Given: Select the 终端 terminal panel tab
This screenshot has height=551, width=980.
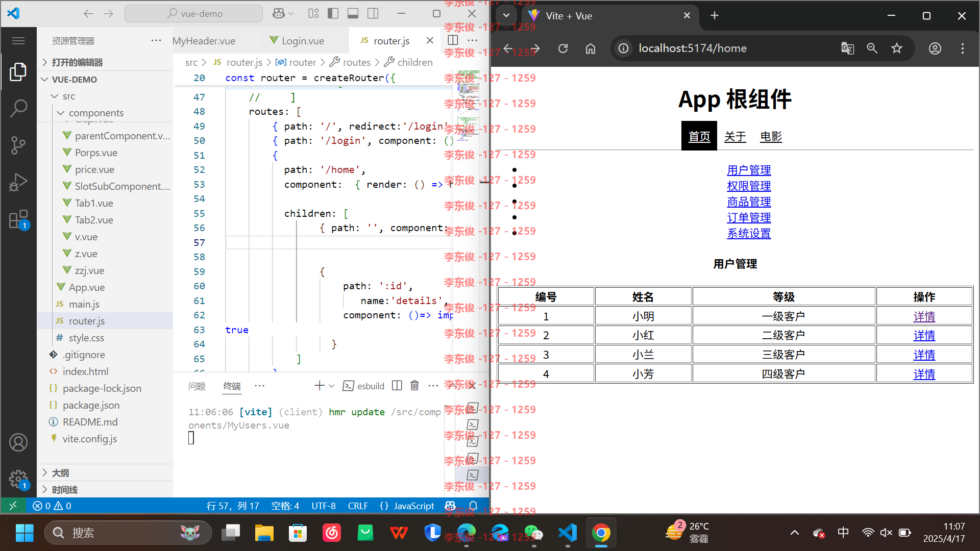Looking at the screenshot, I should 232,386.
